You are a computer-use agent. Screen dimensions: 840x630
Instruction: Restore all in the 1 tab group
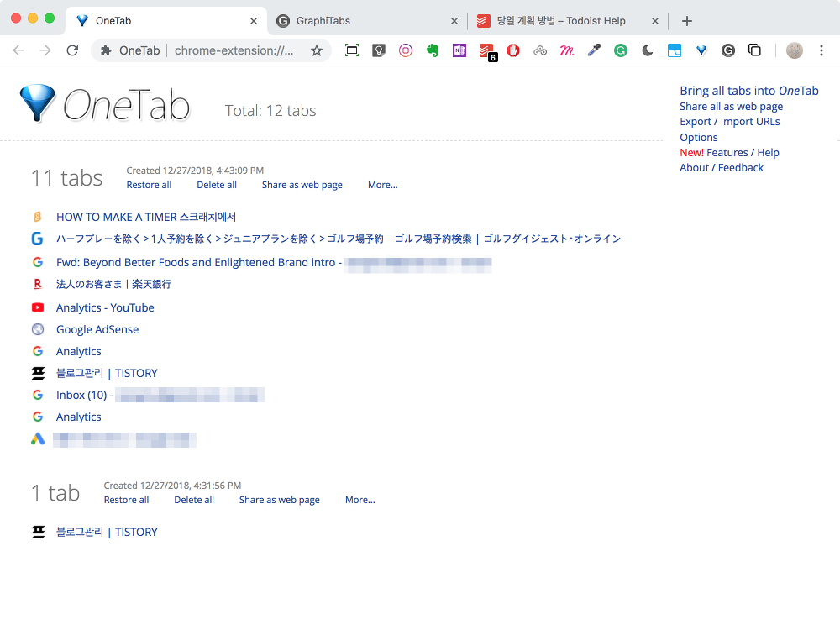127,500
